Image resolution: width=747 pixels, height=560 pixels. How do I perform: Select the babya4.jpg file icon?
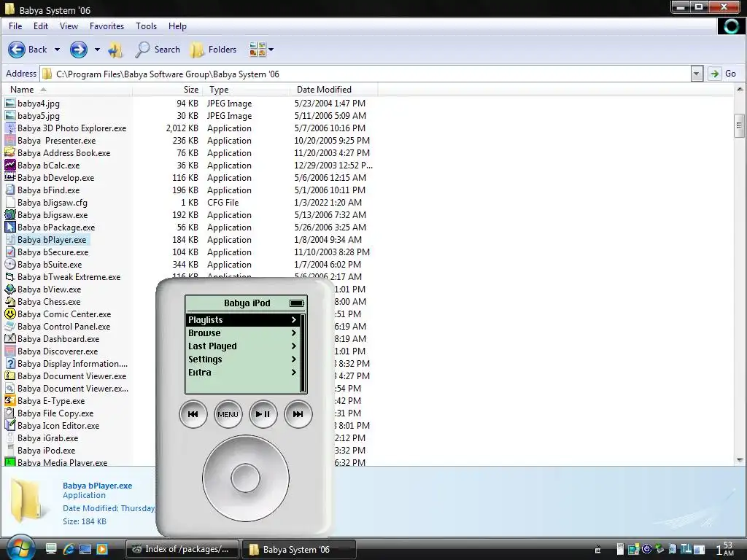tap(10, 104)
